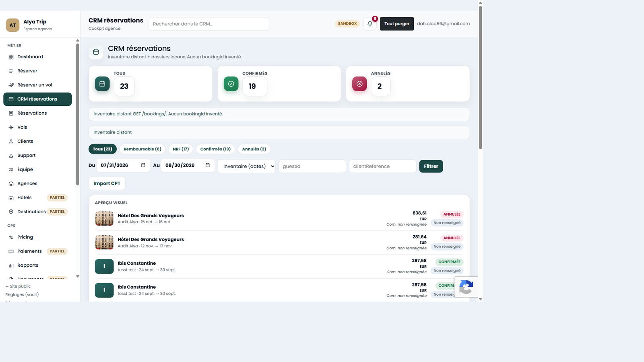Click the CRM search input field
Screen dimensions: 644x362
click(x=209, y=24)
